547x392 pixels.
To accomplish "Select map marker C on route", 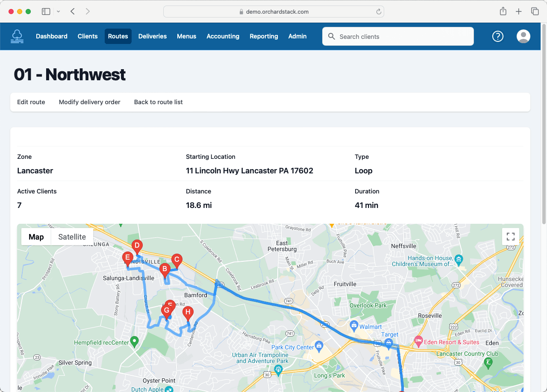I will [176, 260].
